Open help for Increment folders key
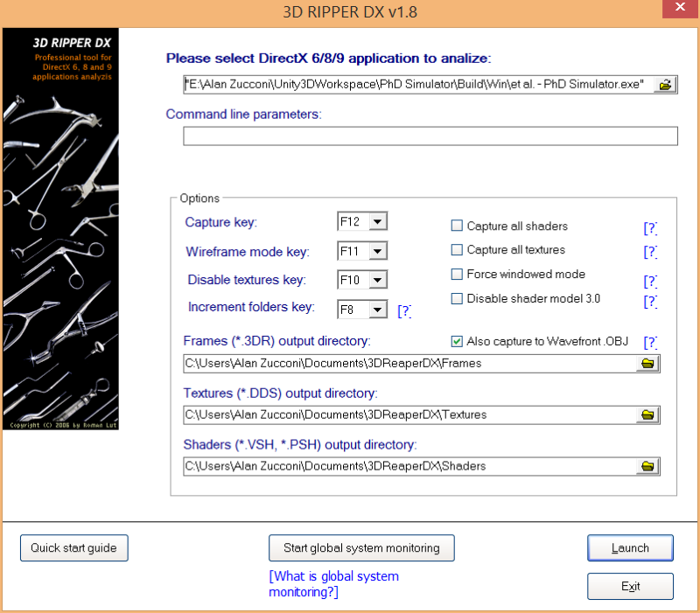 click(x=403, y=310)
